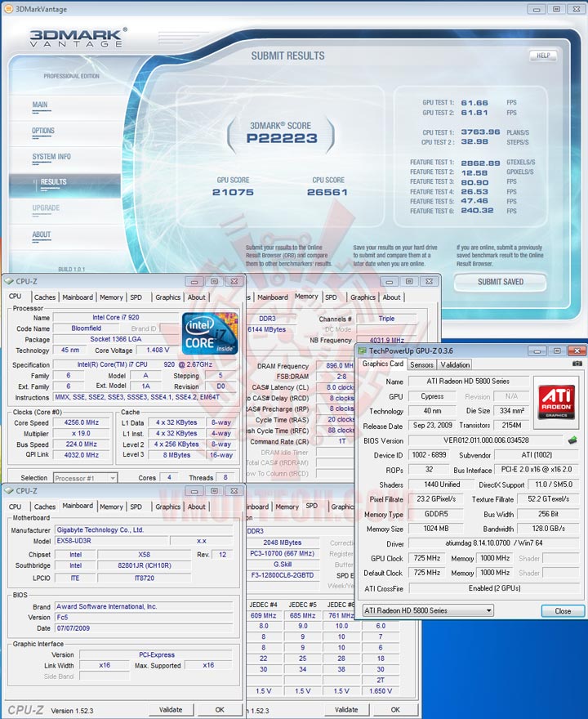Click the Code Name field Bloomfield
The width and height of the screenshot is (588, 719).
[x=87, y=328]
